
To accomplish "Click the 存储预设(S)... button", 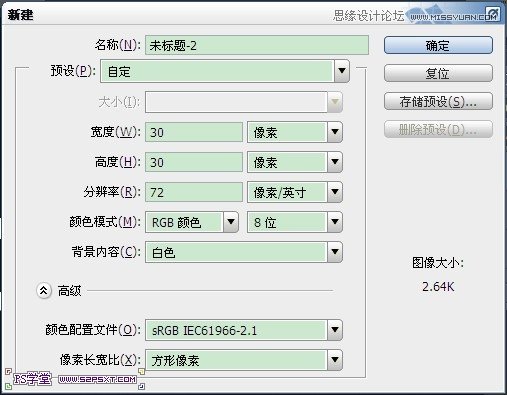I will (x=438, y=101).
